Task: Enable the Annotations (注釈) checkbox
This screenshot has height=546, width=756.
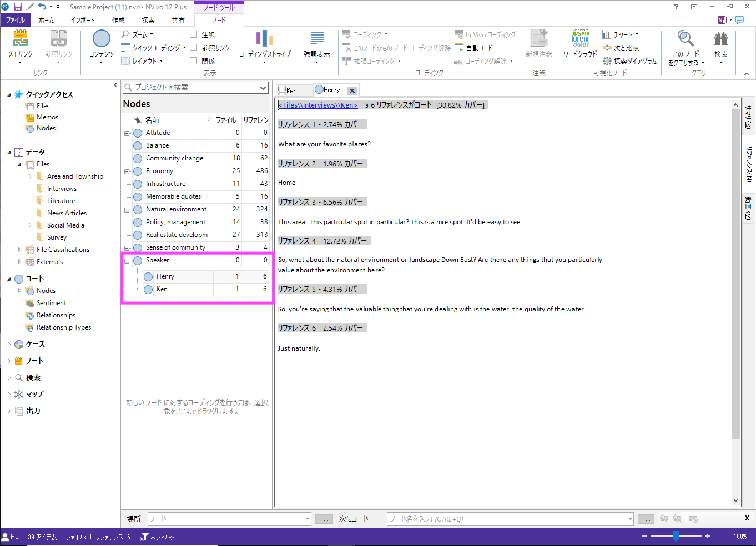Action: pyautogui.click(x=194, y=34)
